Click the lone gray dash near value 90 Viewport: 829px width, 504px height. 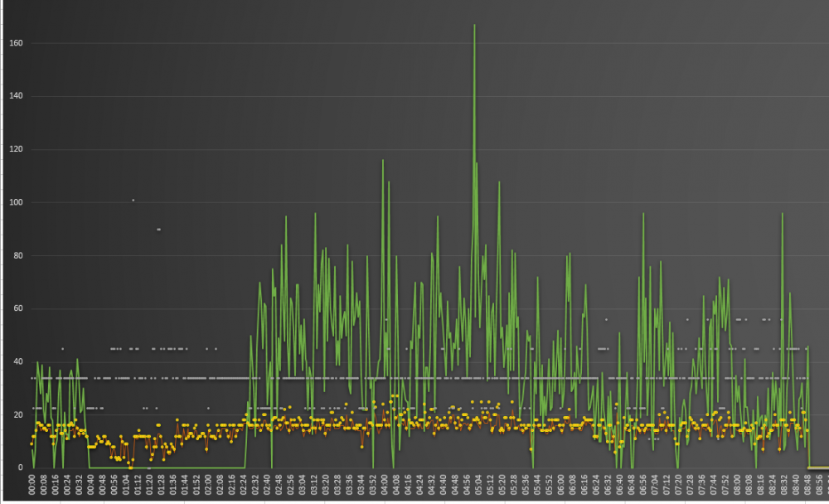[158, 229]
